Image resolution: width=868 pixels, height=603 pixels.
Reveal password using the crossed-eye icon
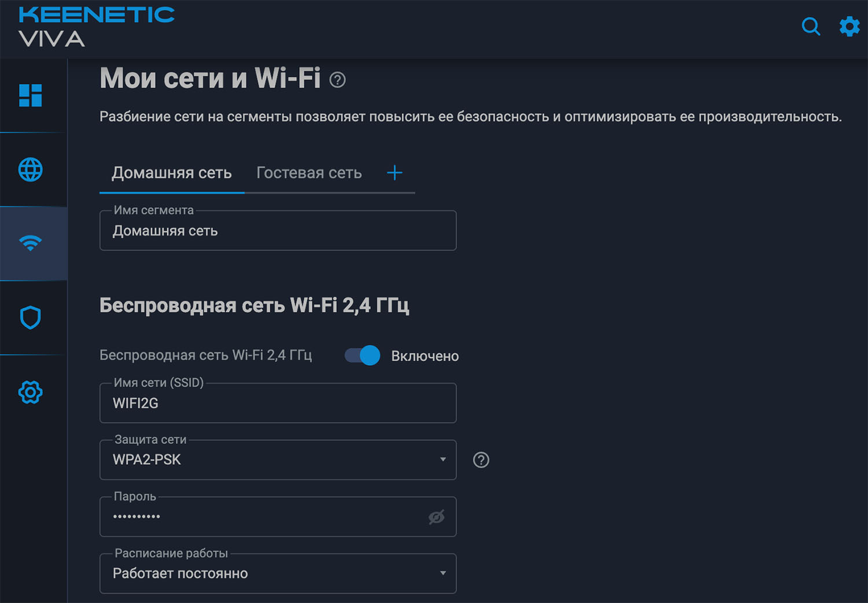pyautogui.click(x=436, y=517)
